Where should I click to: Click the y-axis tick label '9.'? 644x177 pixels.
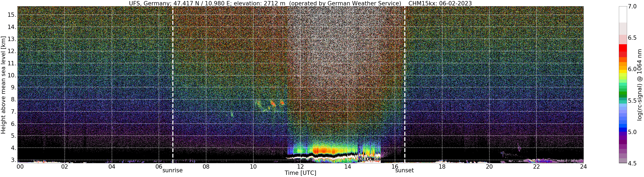[x=13, y=87]
